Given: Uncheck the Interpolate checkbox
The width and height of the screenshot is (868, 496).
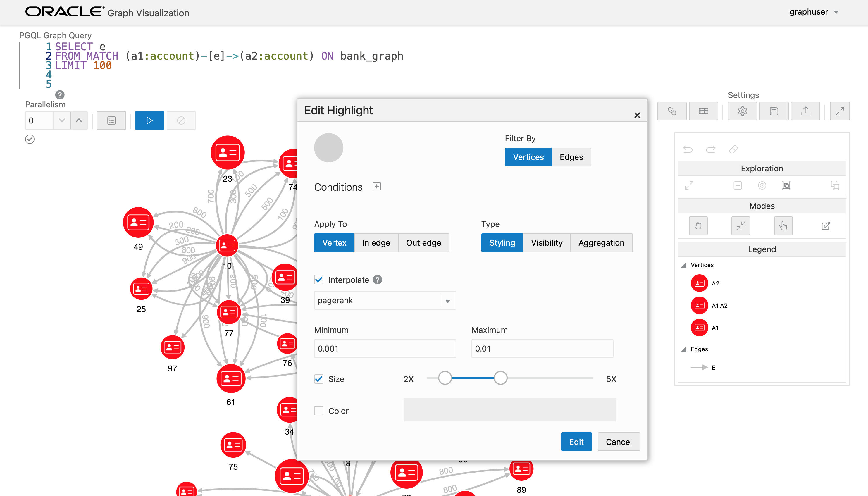Looking at the screenshot, I should pyautogui.click(x=319, y=280).
